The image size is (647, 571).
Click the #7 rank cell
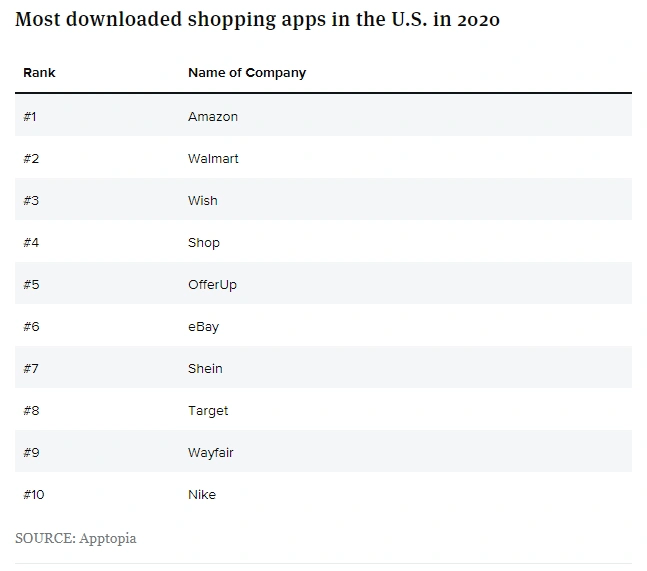click(31, 369)
